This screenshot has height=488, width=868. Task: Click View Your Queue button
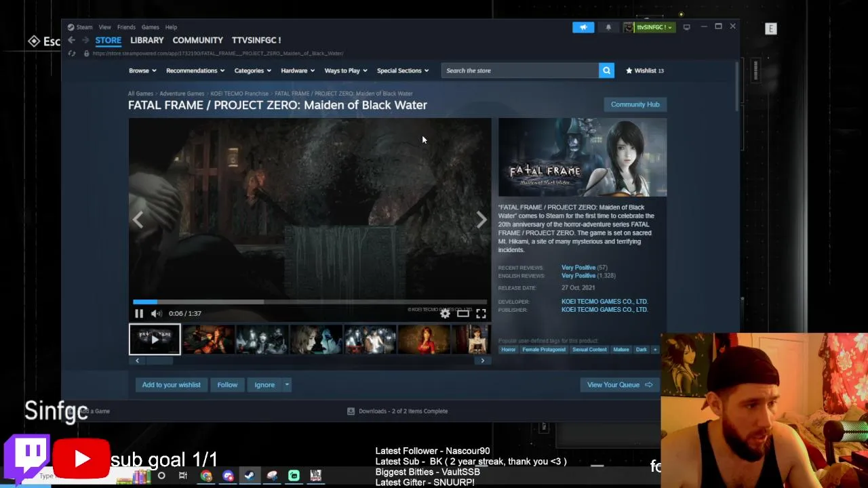tap(619, 385)
